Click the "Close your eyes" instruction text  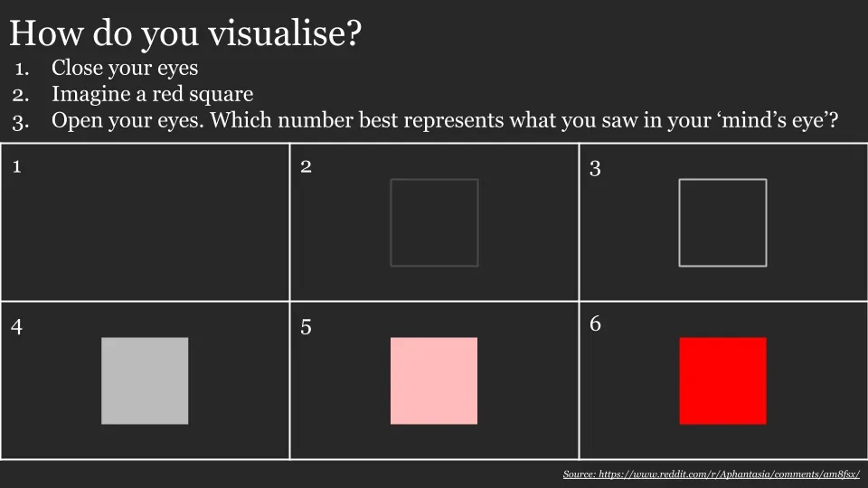(x=125, y=68)
